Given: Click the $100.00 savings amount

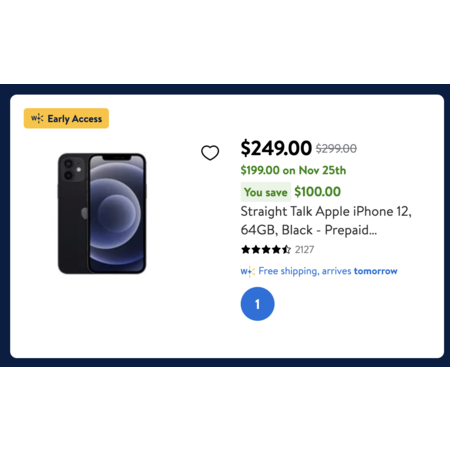Looking at the screenshot, I should (318, 192).
